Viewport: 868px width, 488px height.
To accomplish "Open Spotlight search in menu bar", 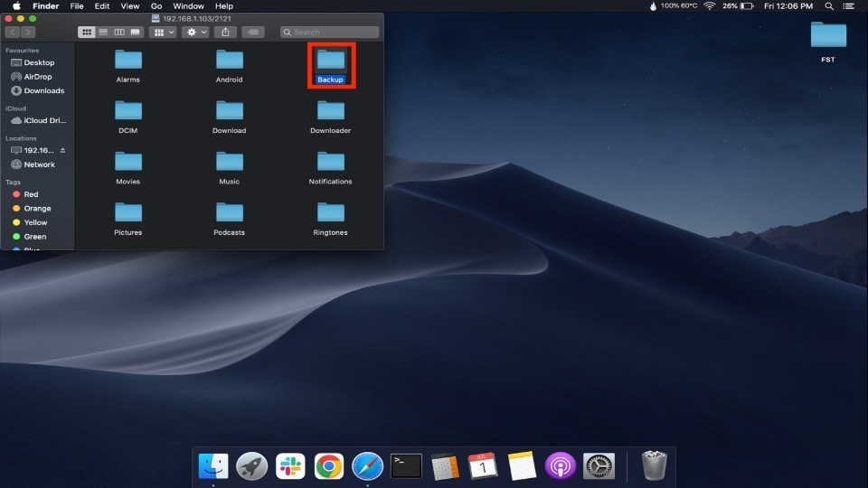I will click(x=829, y=6).
